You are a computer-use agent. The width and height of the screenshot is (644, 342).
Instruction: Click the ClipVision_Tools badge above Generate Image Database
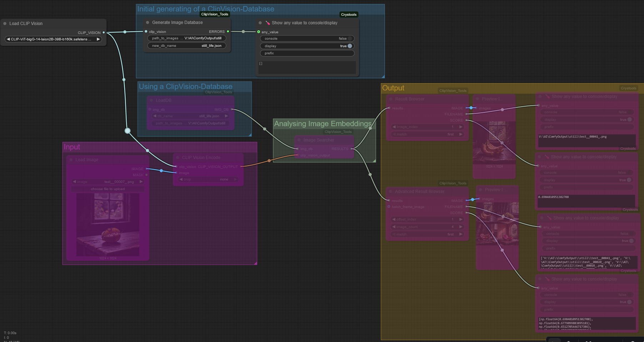[215, 14]
